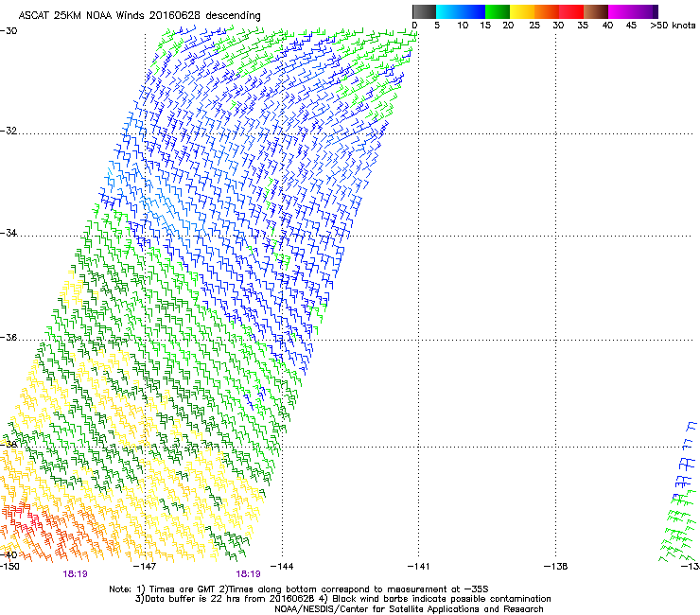Click the brown 35-40 knots legend segment
This screenshot has height=615, width=700.
596,11
